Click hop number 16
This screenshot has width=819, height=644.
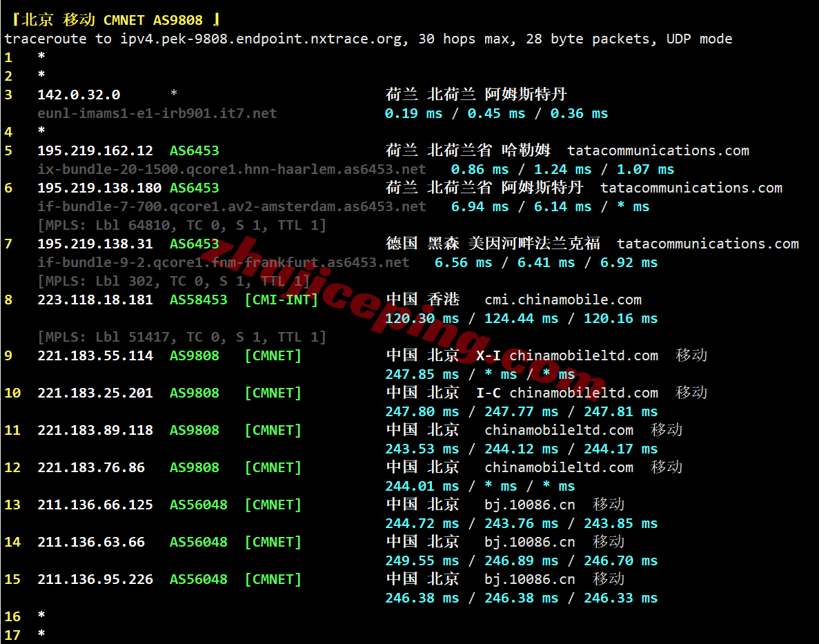(x=12, y=617)
